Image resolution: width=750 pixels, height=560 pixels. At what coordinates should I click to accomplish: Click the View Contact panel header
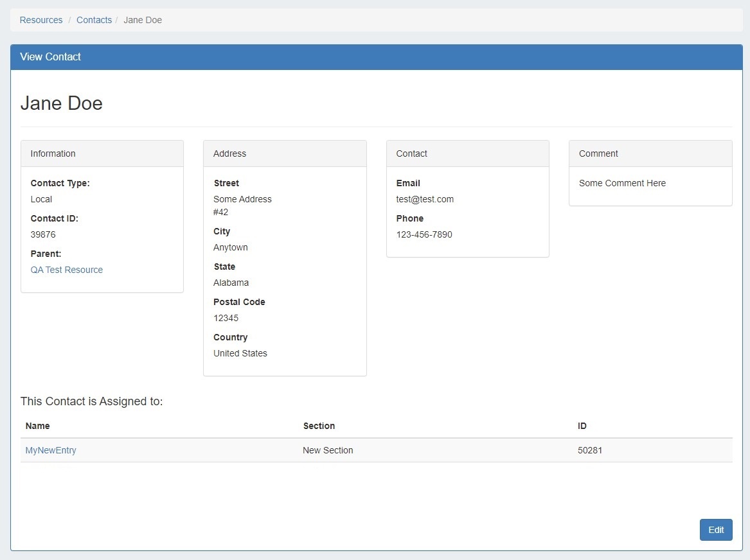pyautogui.click(x=51, y=57)
